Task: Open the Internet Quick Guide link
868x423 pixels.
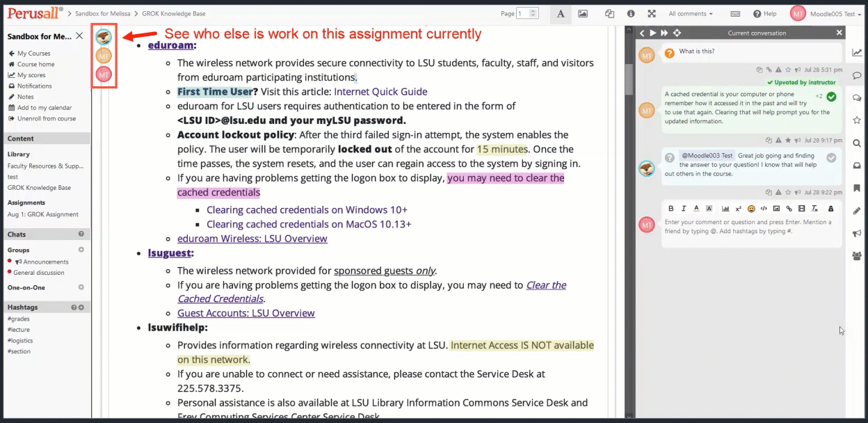Action: 380,92
